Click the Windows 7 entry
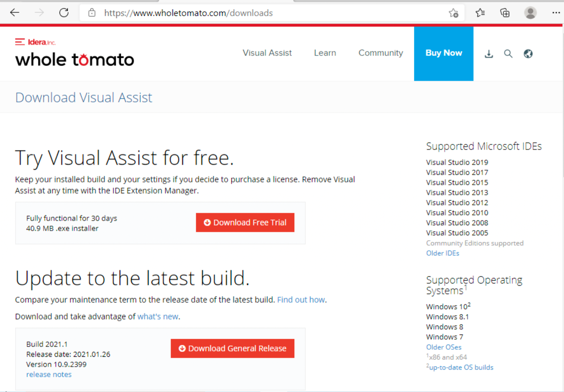 445,337
